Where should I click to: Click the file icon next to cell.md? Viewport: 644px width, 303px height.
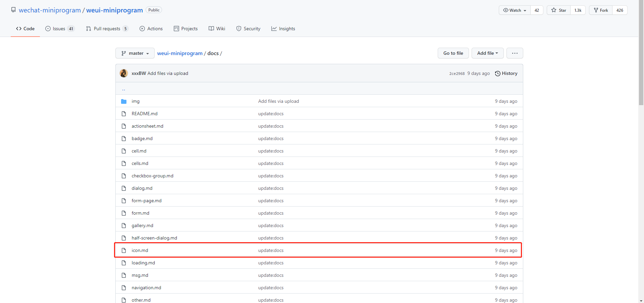[x=124, y=151]
